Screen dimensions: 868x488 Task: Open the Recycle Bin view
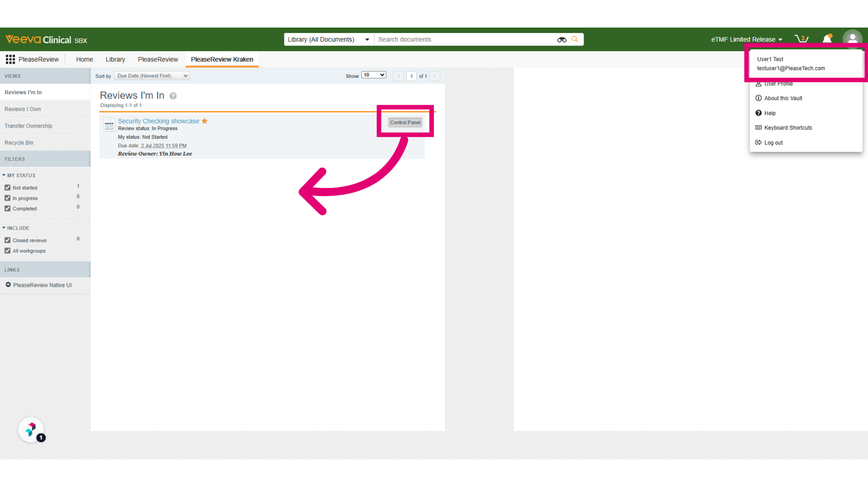pos(45,142)
